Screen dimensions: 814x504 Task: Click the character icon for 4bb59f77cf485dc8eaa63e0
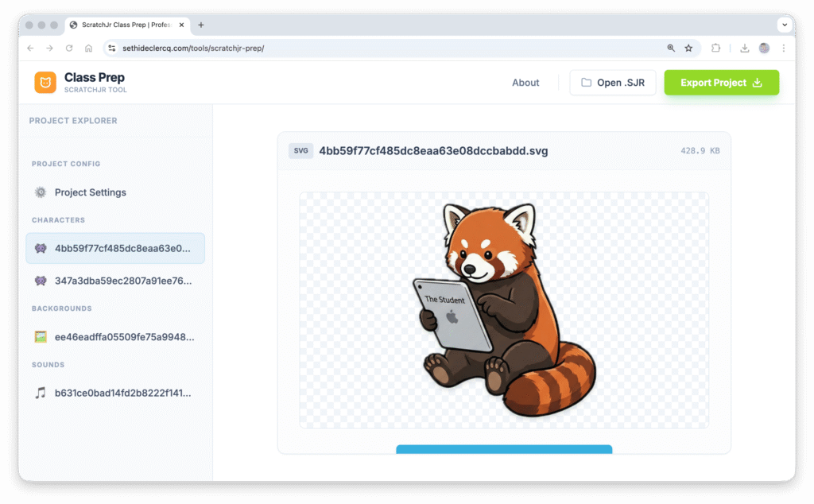pyautogui.click(x=41, y=248)
